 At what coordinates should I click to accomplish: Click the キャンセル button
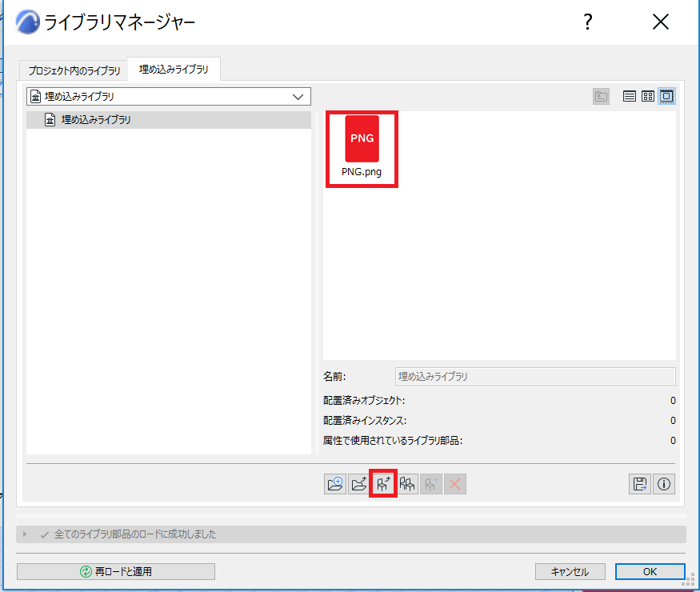click(x=570, y=571)
